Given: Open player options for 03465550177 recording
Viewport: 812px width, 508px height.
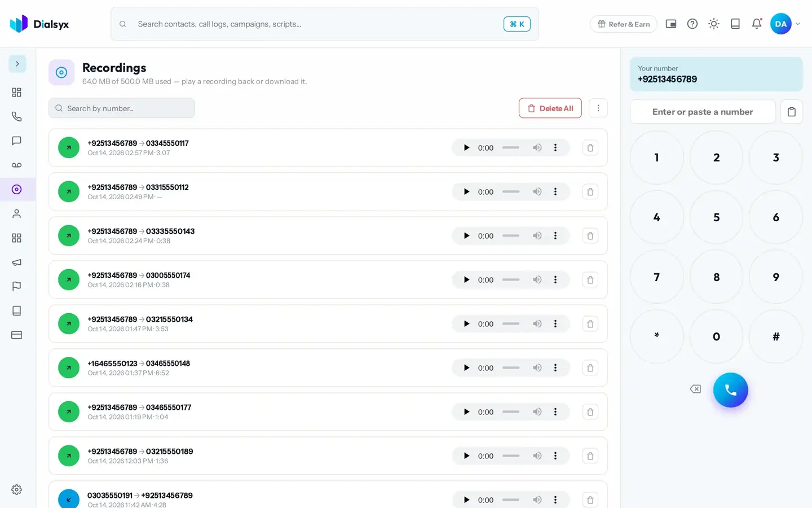Looking at the screenshot, I should pyautogui.click(x=555, y=411).
